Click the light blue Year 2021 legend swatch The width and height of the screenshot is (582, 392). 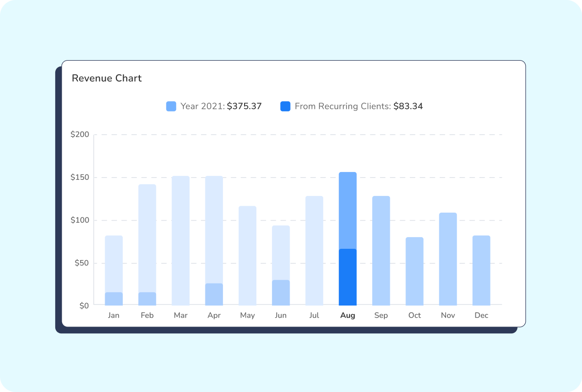170,106
